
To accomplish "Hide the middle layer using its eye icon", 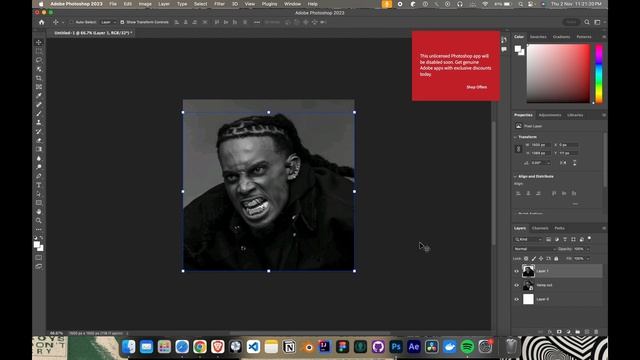I will (516, 285).
